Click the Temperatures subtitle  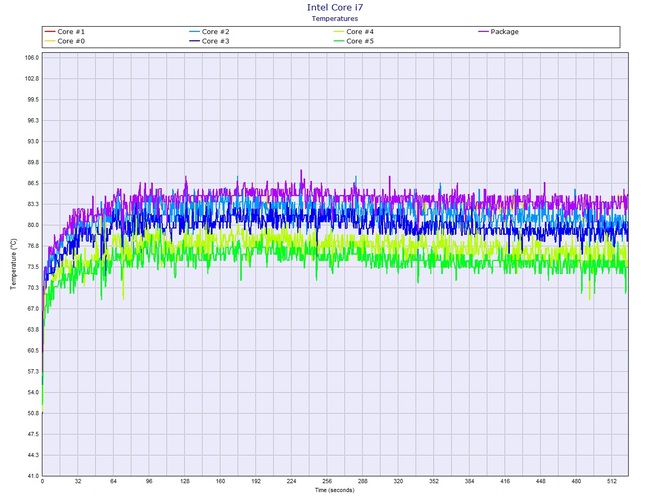coord(335,18)
